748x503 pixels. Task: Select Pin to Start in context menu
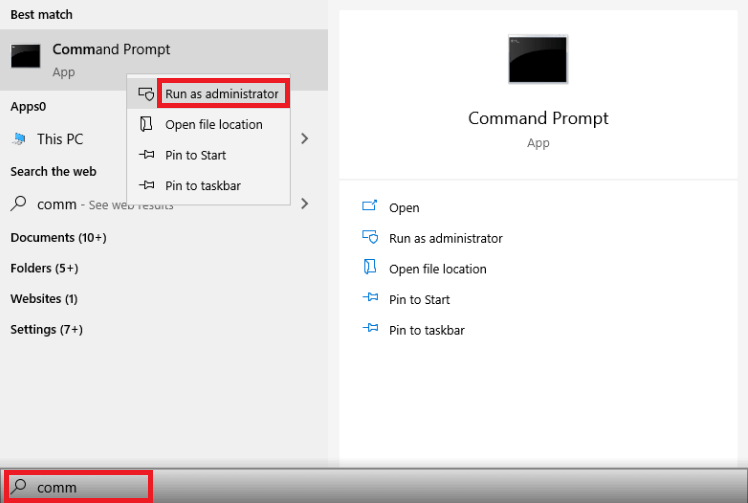click(195, 155)
